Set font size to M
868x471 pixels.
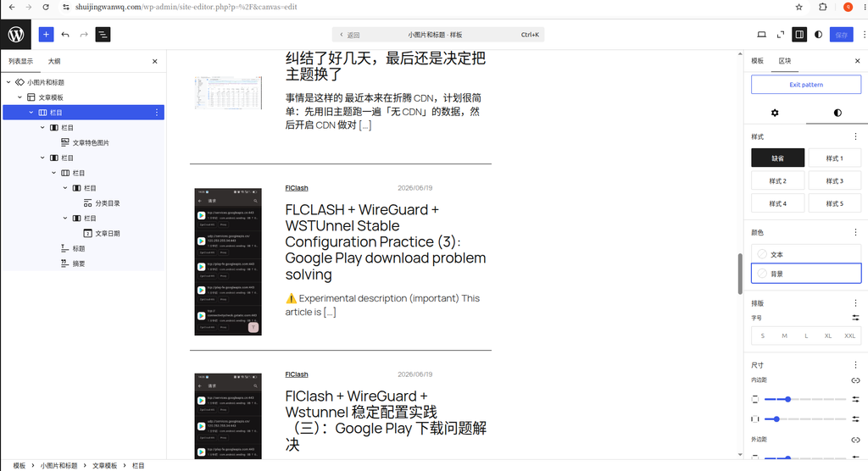784,336
